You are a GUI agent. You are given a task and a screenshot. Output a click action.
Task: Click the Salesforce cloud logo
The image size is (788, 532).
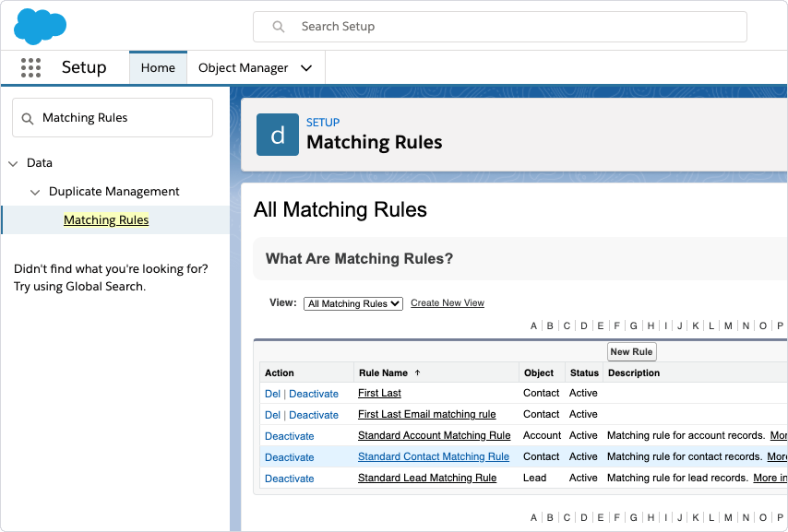(40, 26)
